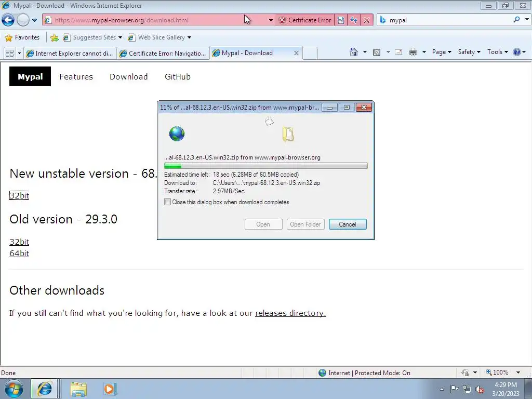Open the search provider dropdown arrow
The image size is (532, 399).
(x=527, y=20)
